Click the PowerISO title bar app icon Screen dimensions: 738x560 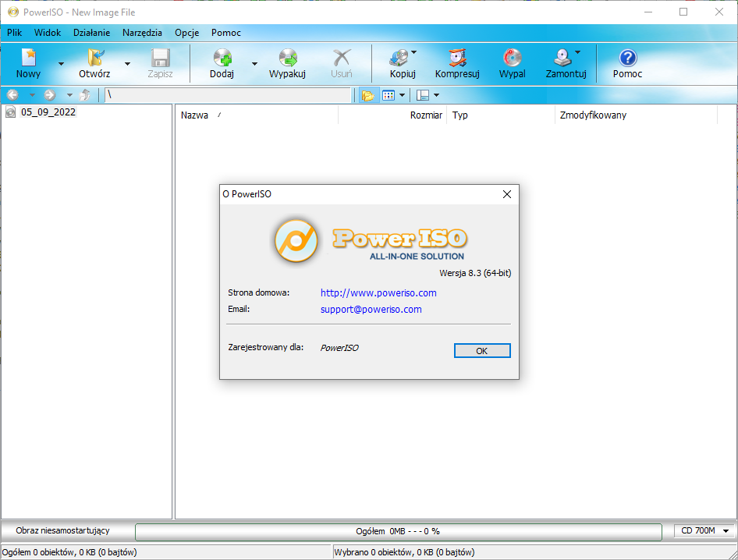coord(13,12)
